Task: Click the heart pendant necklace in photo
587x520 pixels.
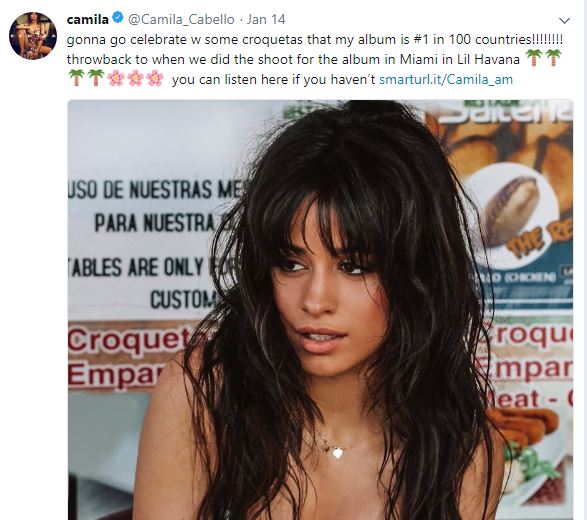Action: click(x=338, y=453)
